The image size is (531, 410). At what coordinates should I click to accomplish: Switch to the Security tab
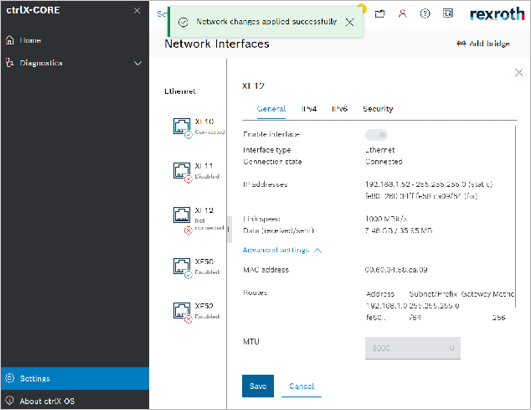(378, 109)
